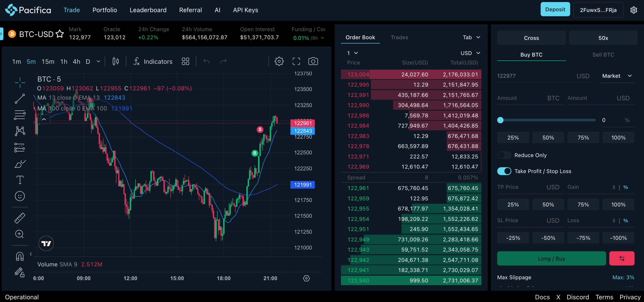Select the trend line drawing tool
Image resolution: width=644 pixels, height=302 pixels.
20,99
